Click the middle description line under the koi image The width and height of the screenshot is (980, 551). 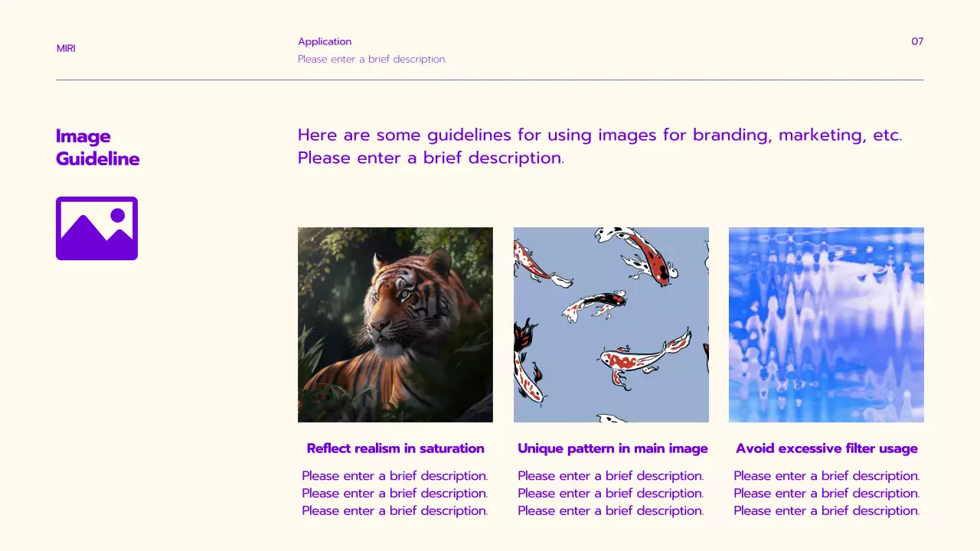click(611, 493)
